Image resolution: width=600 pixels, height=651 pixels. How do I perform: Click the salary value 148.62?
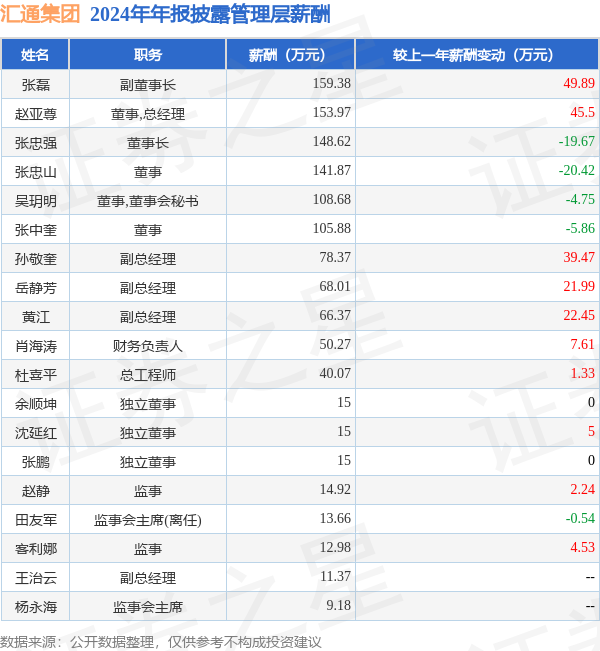click(x=332, y=141)
